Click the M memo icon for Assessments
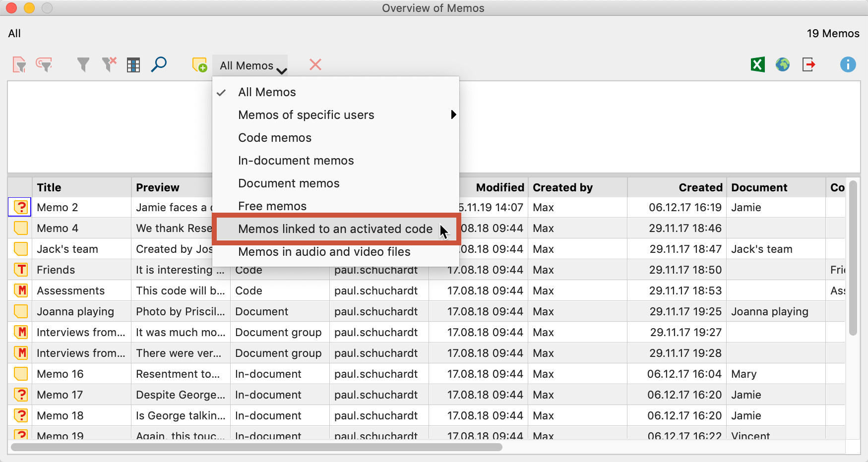868x462 pixels. coord(21,290)
